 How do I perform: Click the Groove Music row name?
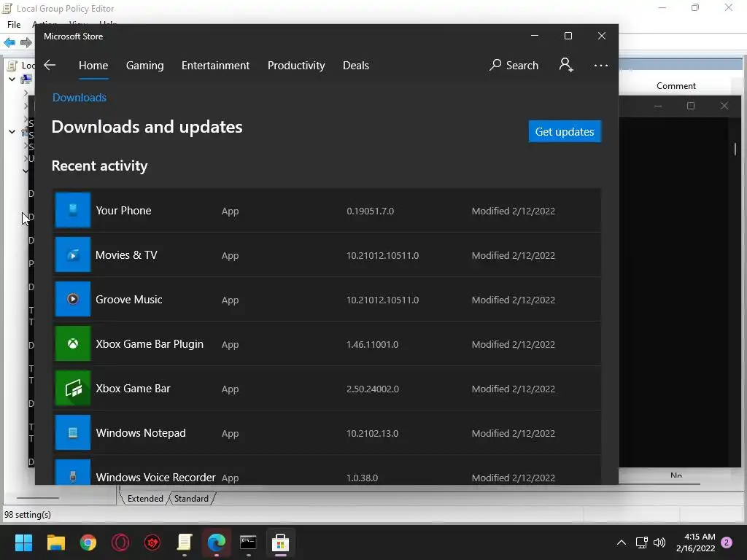(129, 300)
